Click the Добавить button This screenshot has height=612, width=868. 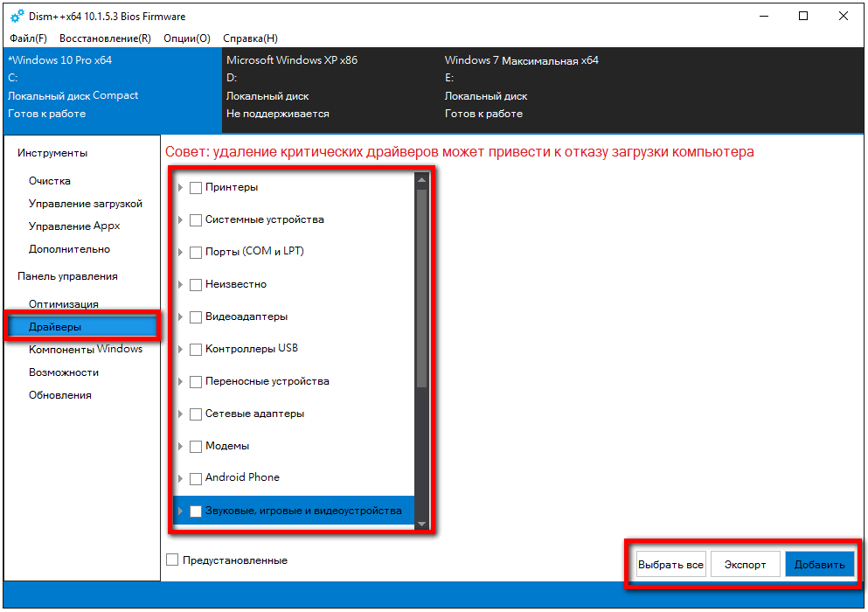click(819, 565)
